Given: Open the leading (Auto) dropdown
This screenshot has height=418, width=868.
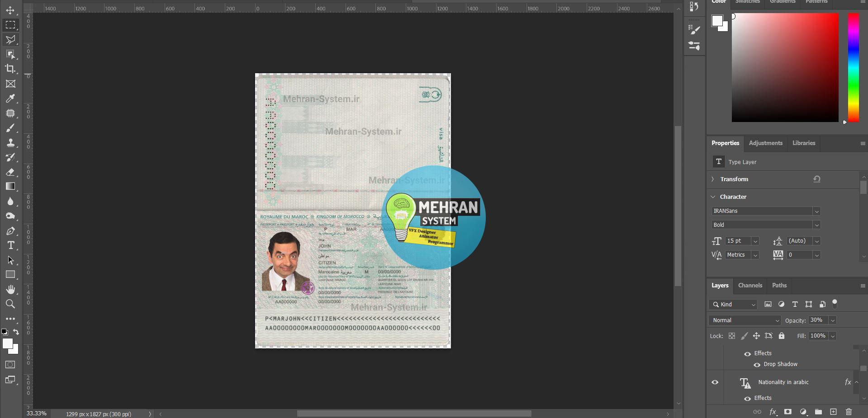Looking at the screenshot, I should (817, 241).
